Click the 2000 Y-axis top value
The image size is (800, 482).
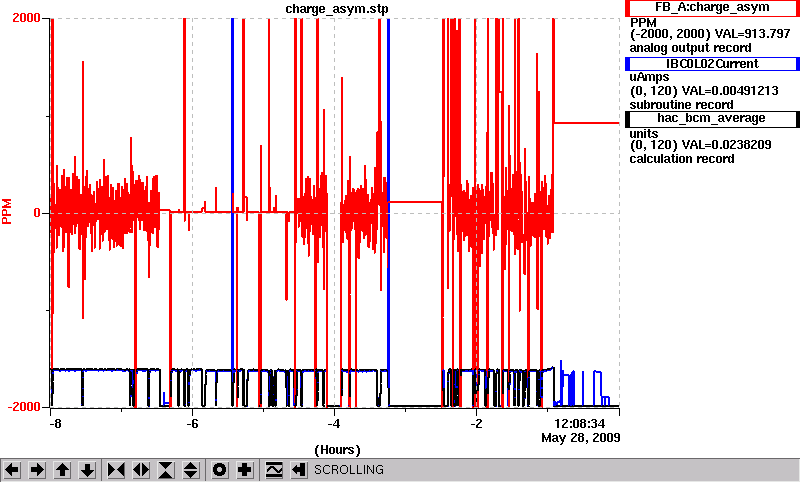tap(26, 18)
